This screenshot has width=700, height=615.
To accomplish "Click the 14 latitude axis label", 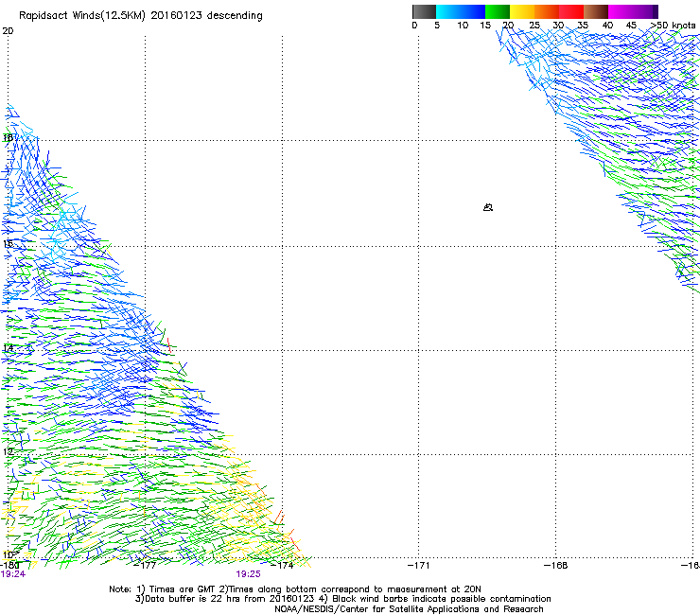I will pyautogui.click(x=8, y=347).
